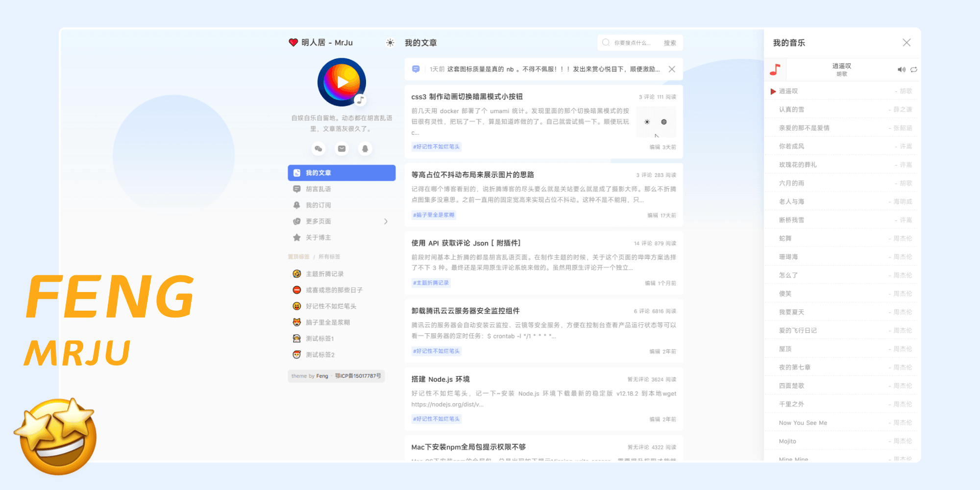The width and height of the screenshot is (980, 490).
Task: Click the red music note icon in 我的音乐
Action: tap(775, 69)
